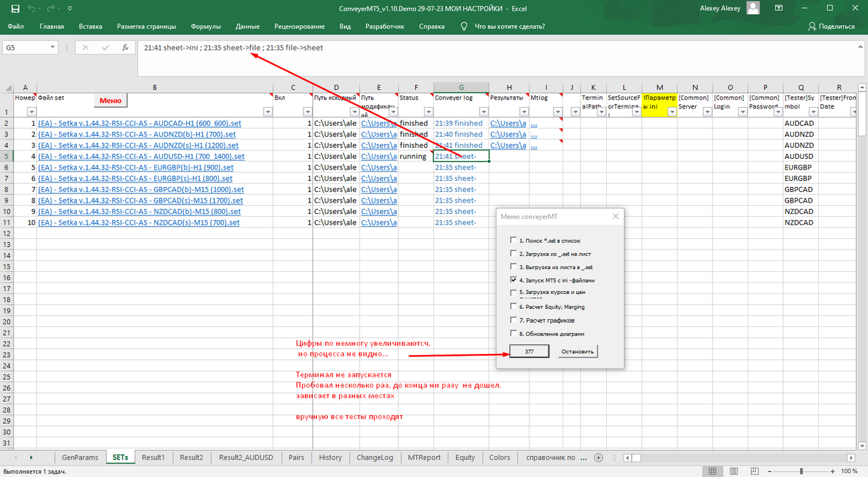
Task: Open filter dropdown for Mtlog column
Action: click(x=556, y=112)
